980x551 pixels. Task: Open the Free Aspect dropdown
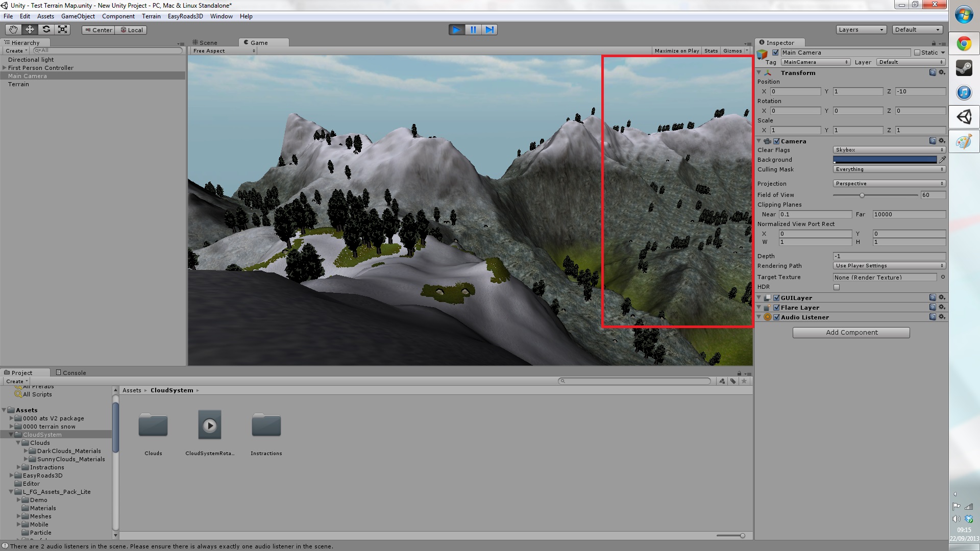pyautogui.click(x=224, y=51)
